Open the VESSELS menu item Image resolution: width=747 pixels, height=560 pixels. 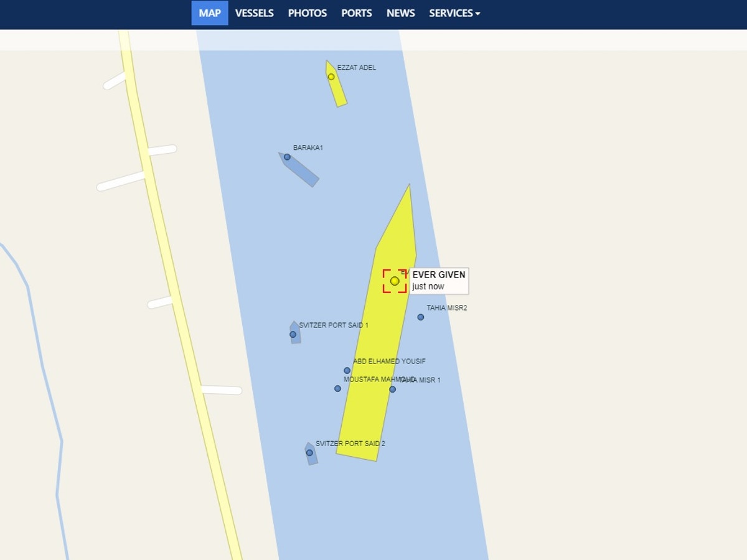point(255,13)
